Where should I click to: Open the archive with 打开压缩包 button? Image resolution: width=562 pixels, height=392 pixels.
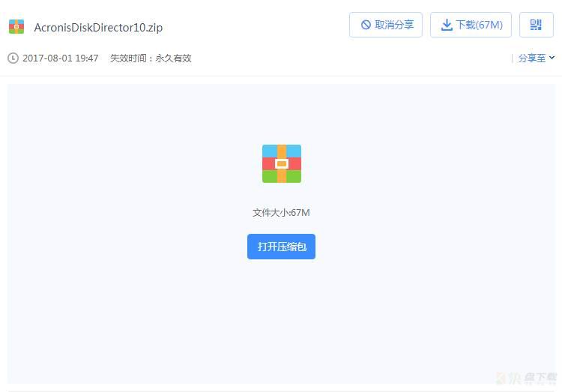(x=281, y=247)
